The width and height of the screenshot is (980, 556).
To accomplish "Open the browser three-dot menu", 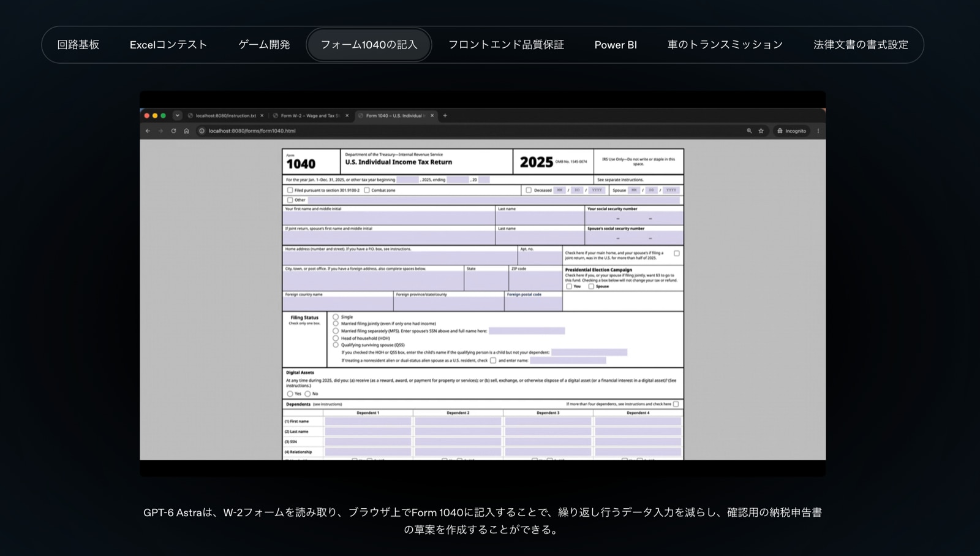I will pos(818,131).
